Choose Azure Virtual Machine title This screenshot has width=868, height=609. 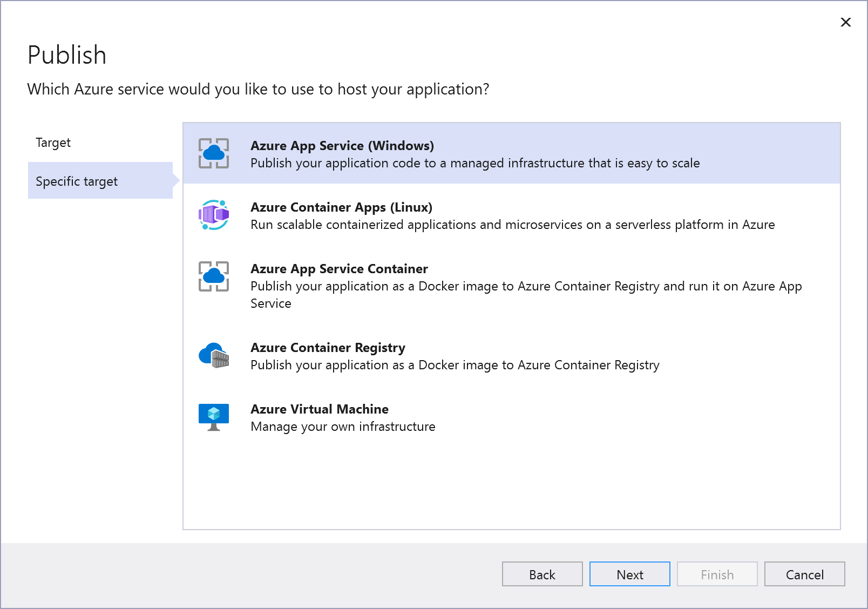click(x=320, y=409)
